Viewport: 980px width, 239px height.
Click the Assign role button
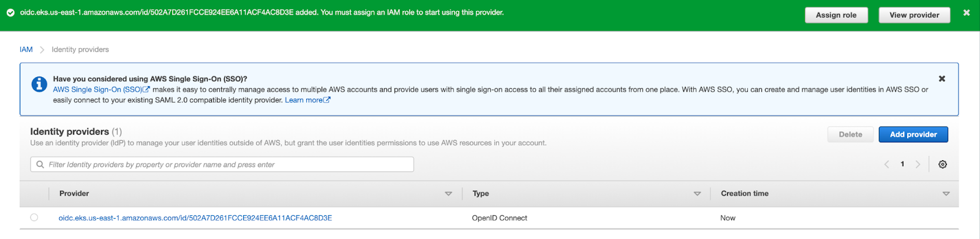836,15
